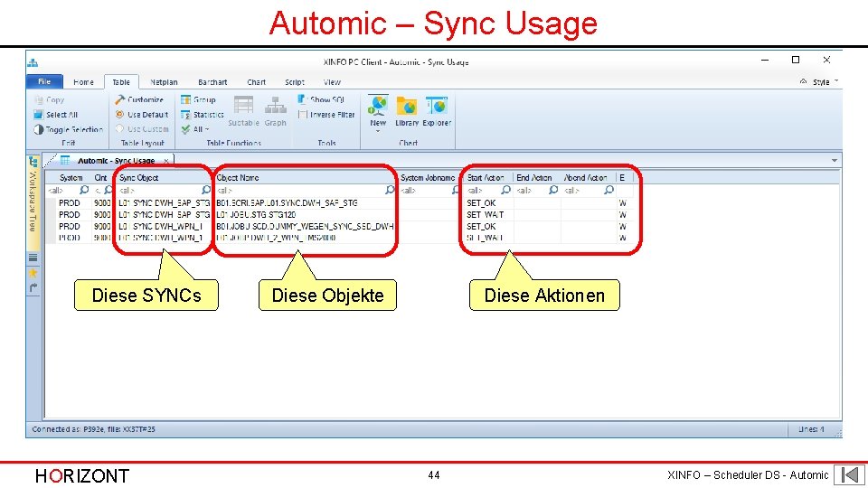Image resolution: width=868 pixels, height=488 pixels.
Task: Open the chart Library
Action: tap(407, 112)
